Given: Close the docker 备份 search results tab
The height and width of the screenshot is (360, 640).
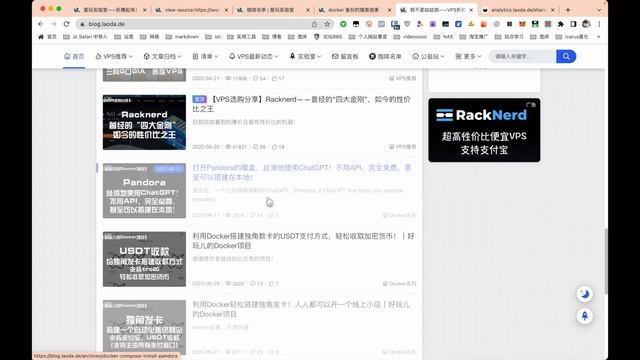Looking at the screenshot, I should (x=389, y=9).
